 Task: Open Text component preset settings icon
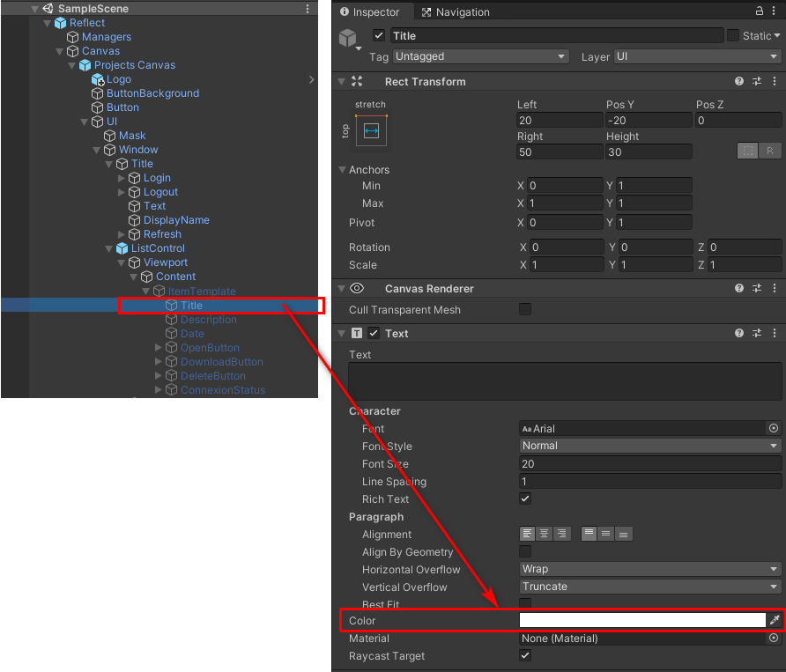(756, 334)
